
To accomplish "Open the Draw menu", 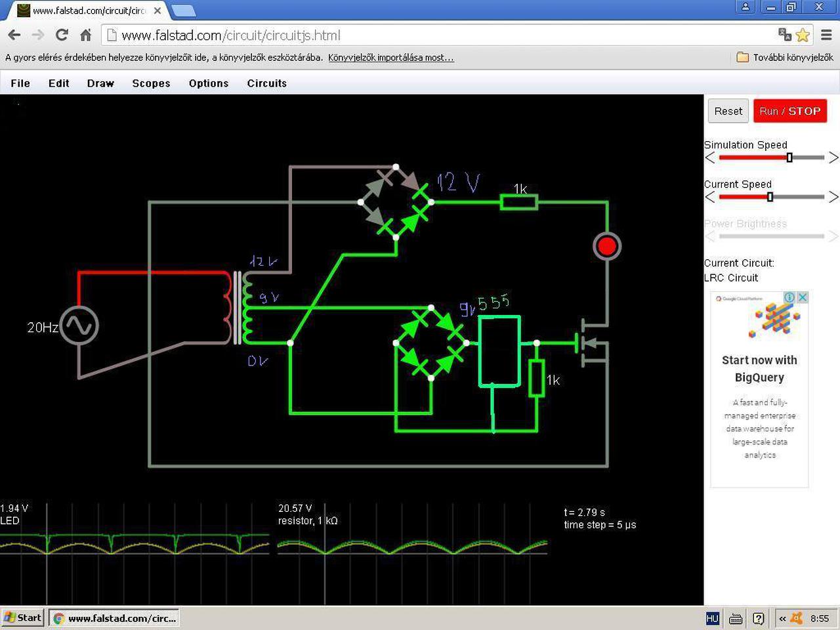I will tap(100, 83).
